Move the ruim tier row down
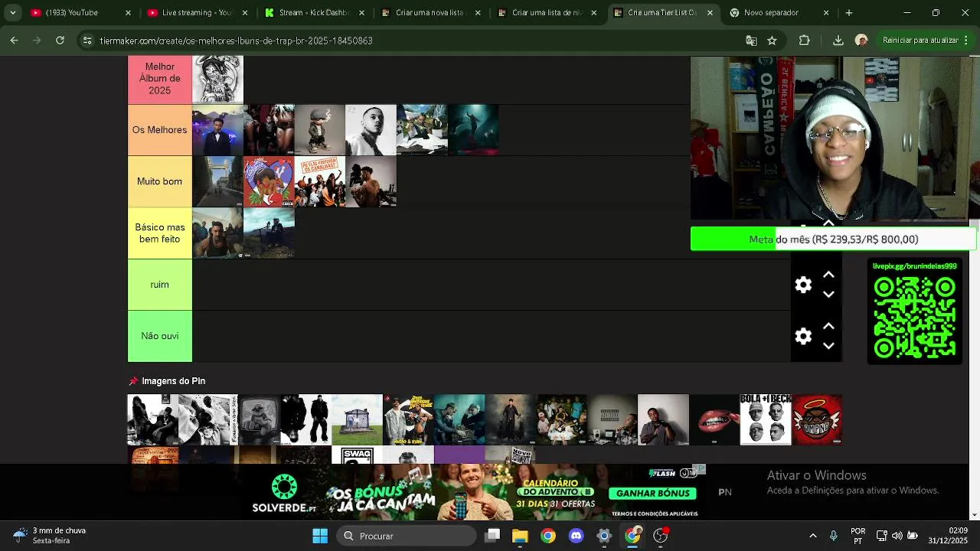 [x=828, y=294]
